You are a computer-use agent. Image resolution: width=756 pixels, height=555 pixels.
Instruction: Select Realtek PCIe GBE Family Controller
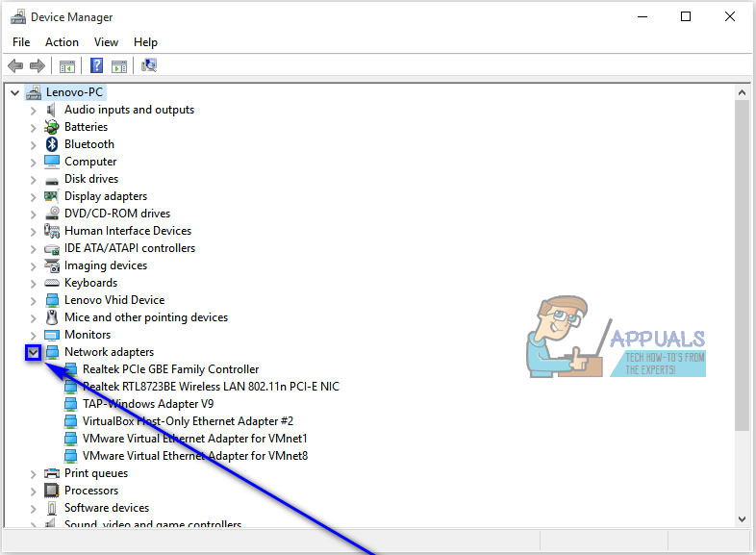coord(170,369)
